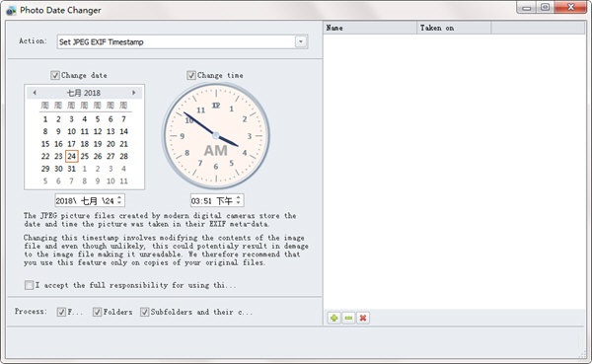592x364 pixels.
Task: Click the green minus remove file icon
Action: pos(348,318)
